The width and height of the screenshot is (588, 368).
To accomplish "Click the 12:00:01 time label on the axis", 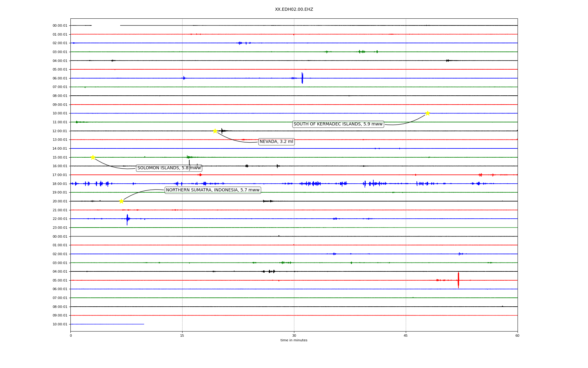I will (60, 131).
